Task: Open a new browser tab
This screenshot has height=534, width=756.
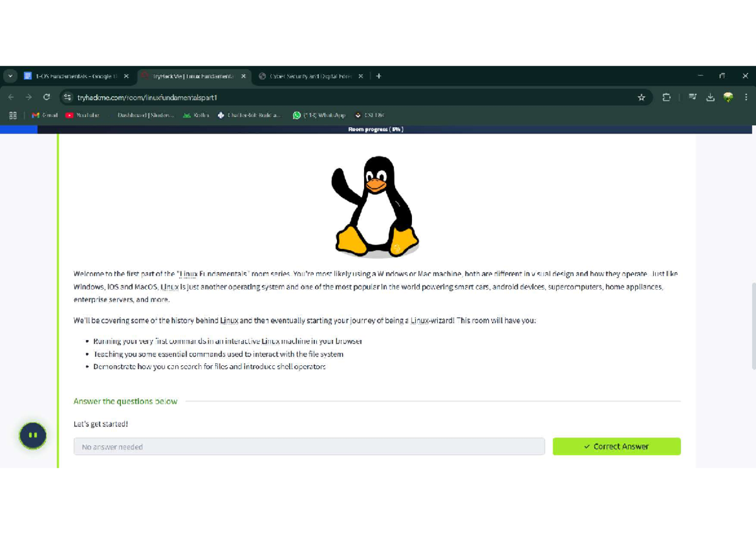Action: coord(379,76)
